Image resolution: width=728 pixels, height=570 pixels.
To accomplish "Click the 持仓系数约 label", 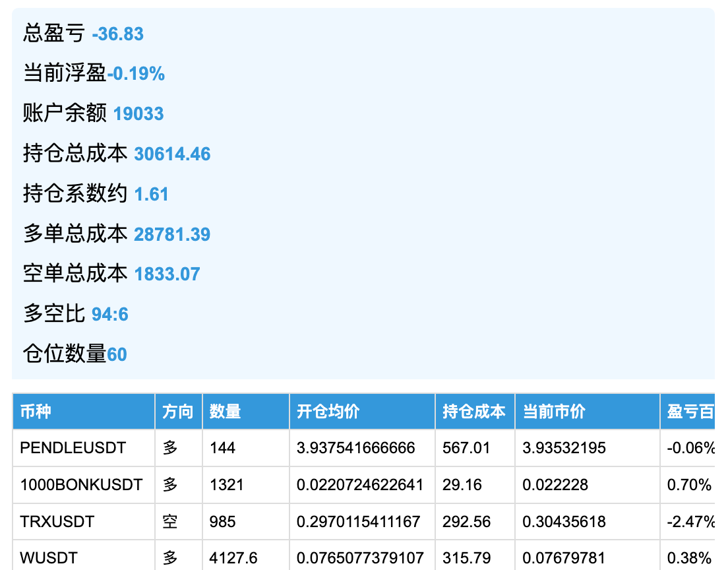I will pos(75,194).
